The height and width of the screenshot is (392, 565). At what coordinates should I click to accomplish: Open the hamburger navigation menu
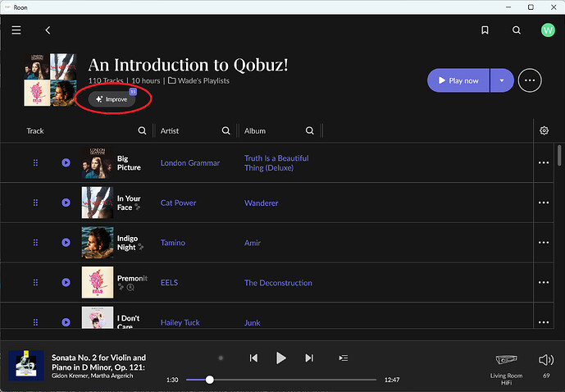pos(16,30)
